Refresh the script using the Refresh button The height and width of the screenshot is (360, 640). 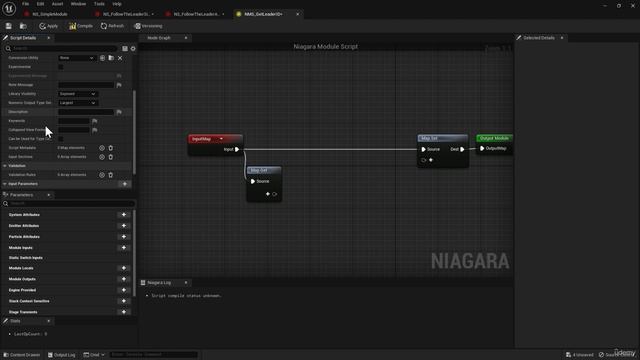112,26
